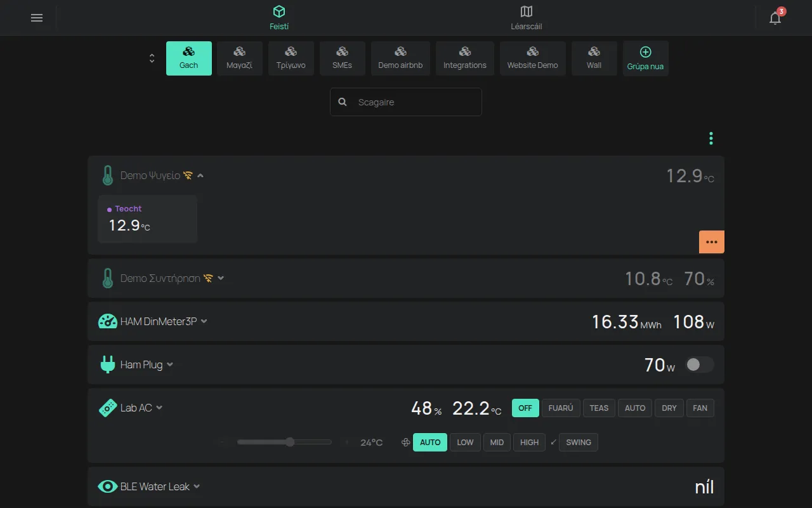
Task: Collapse the Demo Ψυγείο device card
Action: point(200,175)
